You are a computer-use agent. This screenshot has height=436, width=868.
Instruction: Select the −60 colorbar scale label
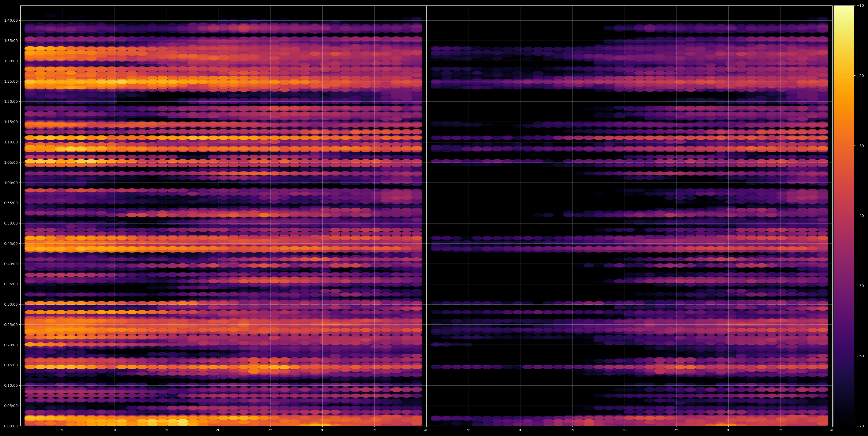[860, 356]
